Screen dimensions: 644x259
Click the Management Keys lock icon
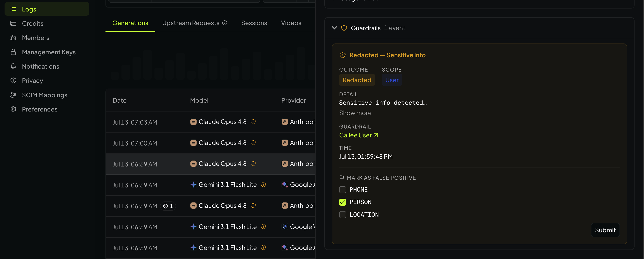click(13, 52)
